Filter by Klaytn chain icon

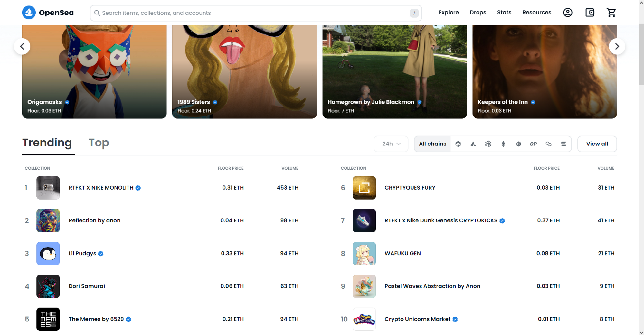click(518, 144)
